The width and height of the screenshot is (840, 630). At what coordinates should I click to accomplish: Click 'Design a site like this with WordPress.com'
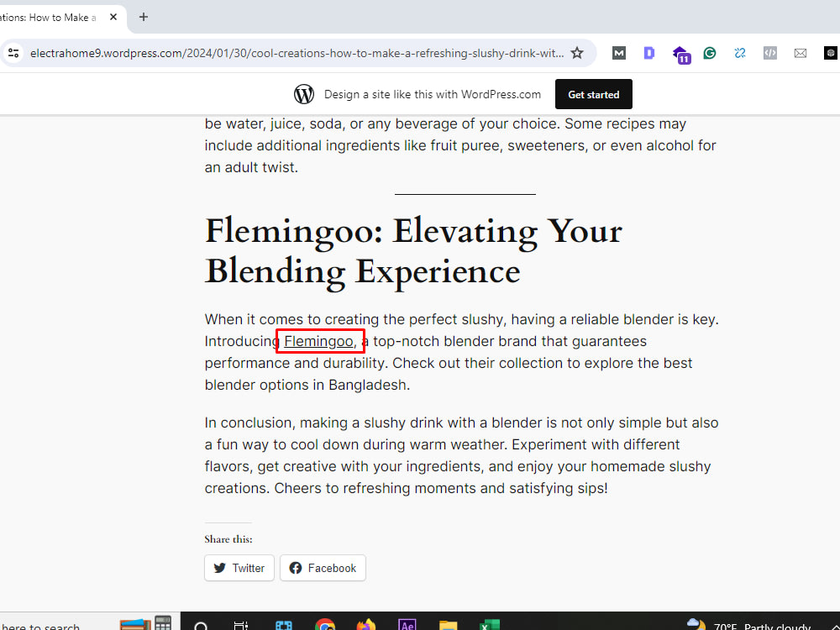pos(433,94)
